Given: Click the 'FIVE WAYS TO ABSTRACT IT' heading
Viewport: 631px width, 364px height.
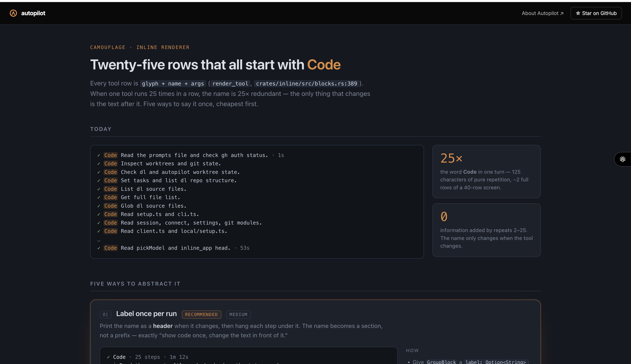Looking at the screenshot, I should point(135,284).
